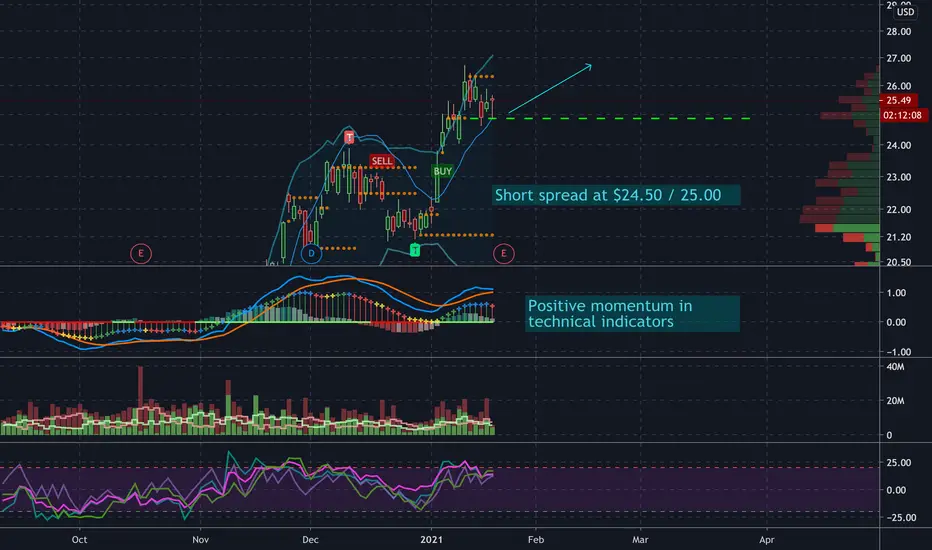Click the Apr label on time axis
The width and height of the screenshot is (932, 550).
coord(767,540)
